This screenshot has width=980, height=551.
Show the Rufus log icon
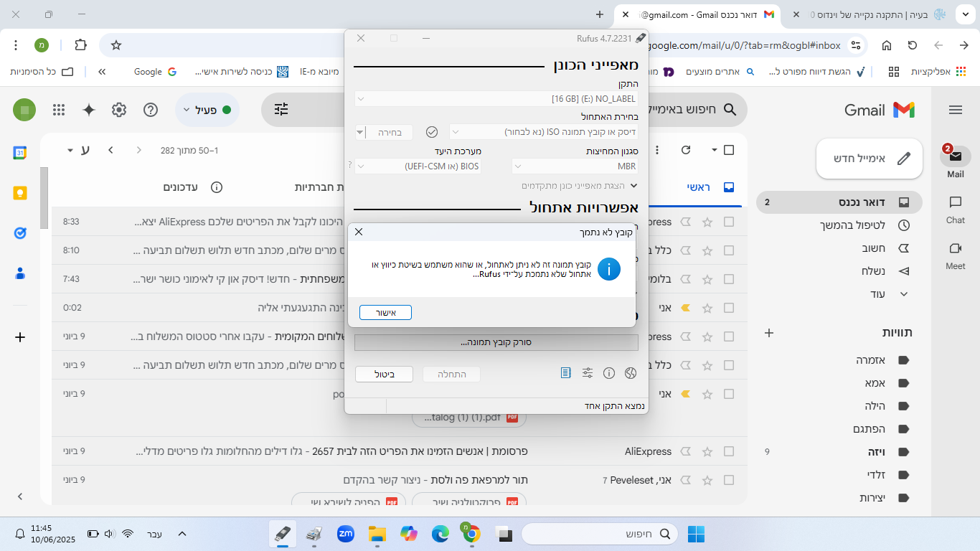pos(566,373)
